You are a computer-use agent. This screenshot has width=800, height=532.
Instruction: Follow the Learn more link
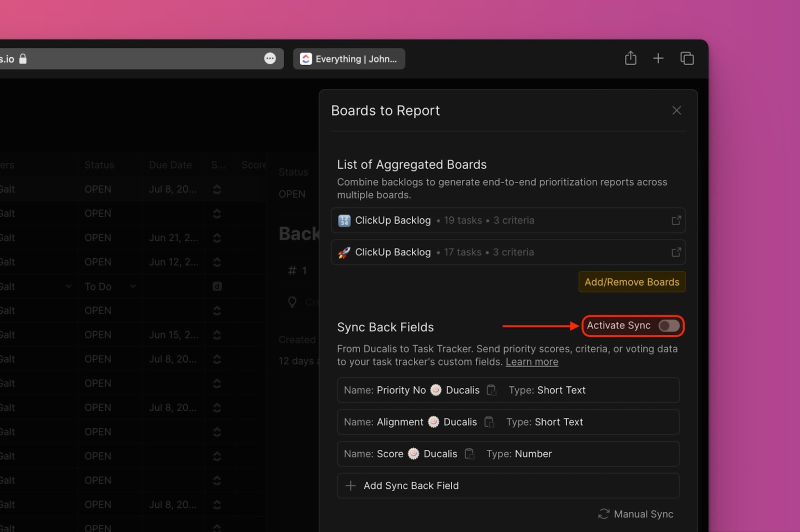tap(532, 362)
